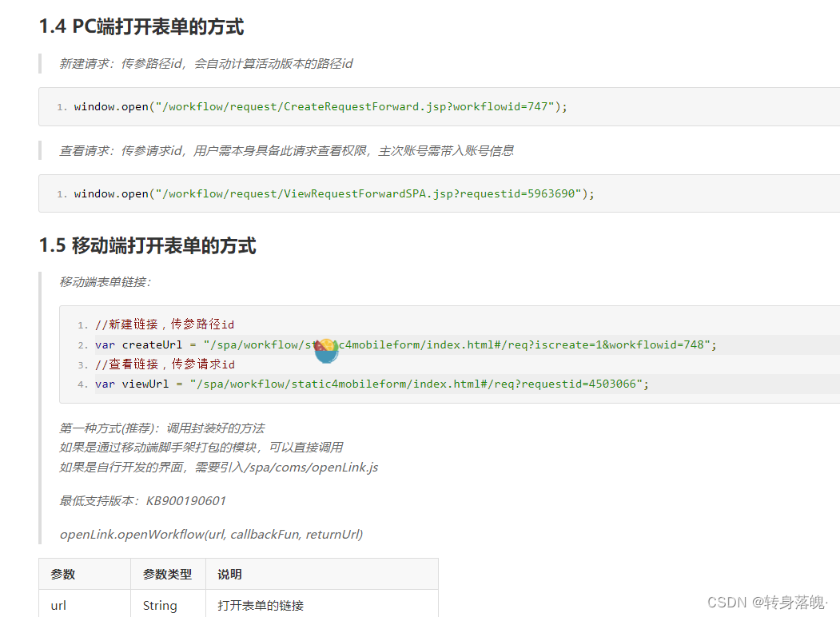Select the CreateRequestForward.jsp code line

320,105
